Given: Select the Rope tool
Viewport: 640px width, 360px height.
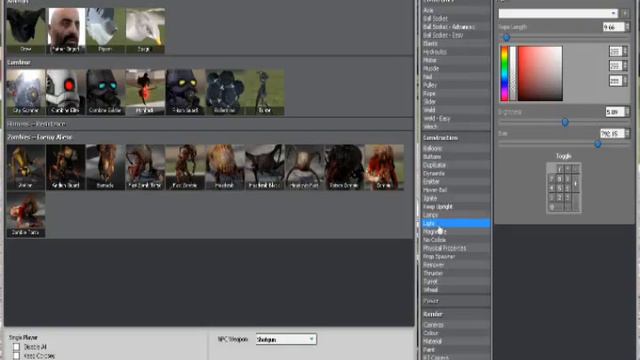Looking at the screenshot, I should (456, 93).
